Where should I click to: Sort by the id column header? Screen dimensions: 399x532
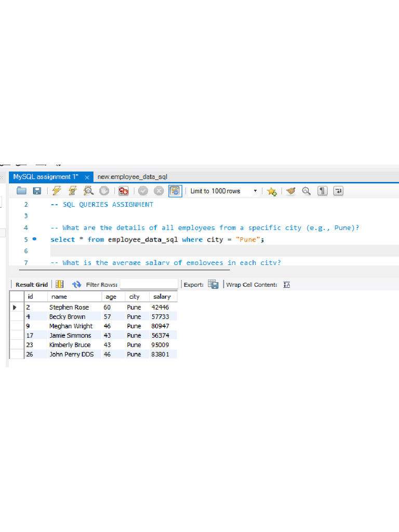point(36,297)
